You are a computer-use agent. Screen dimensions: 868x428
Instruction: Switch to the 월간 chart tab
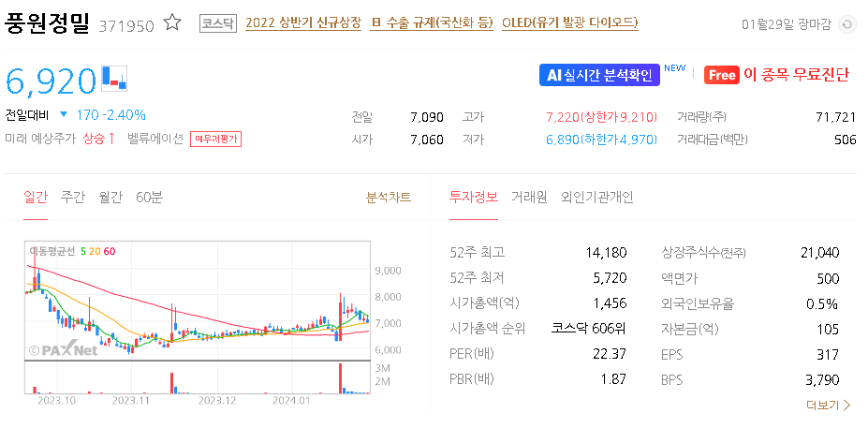click(x=110, y=197)
